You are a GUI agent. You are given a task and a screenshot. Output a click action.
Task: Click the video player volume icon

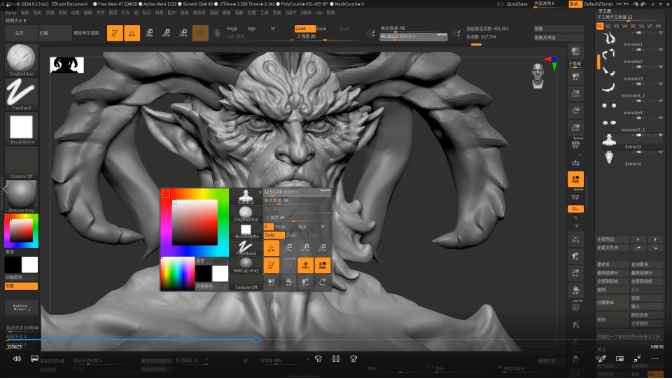(x=17, y=358)
